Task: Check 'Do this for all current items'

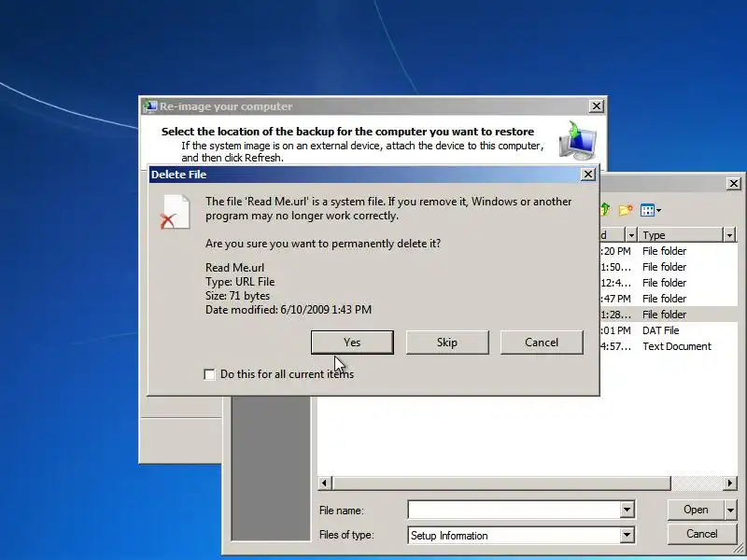Action: coord(209,375)
